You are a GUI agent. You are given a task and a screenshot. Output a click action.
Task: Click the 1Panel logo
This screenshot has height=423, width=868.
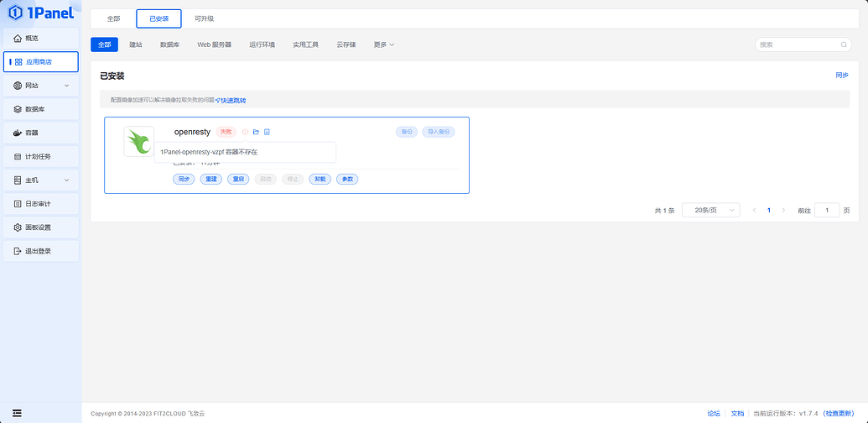(41, 13)
